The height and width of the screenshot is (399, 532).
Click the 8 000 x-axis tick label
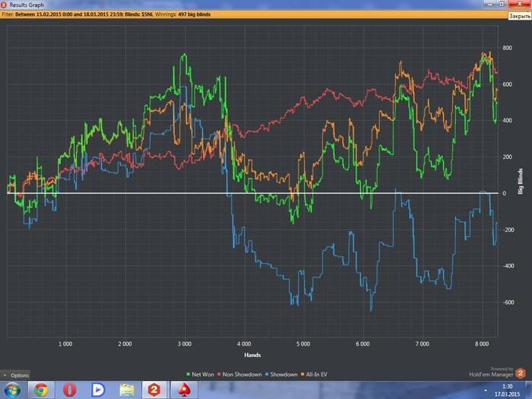[x=482, y=344]
